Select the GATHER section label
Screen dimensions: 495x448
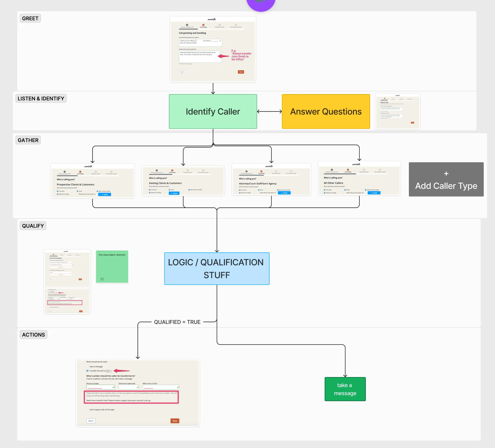(x=28, y=140)
